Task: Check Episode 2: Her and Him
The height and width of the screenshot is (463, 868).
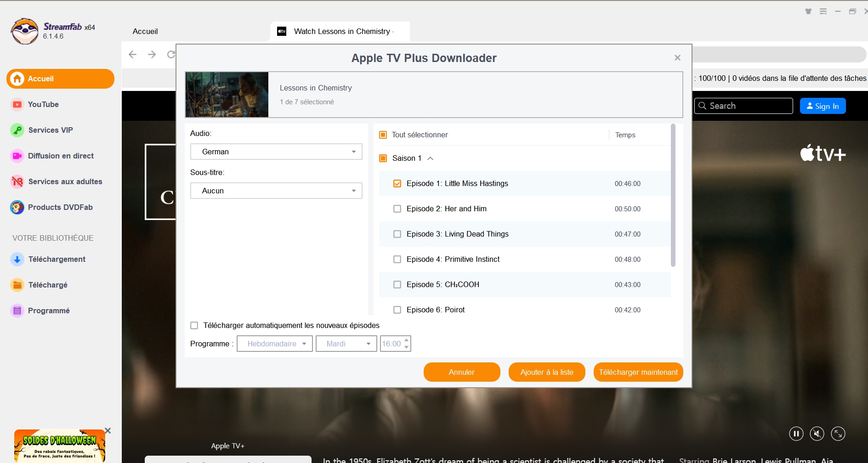Action: (x=397, y=209)
